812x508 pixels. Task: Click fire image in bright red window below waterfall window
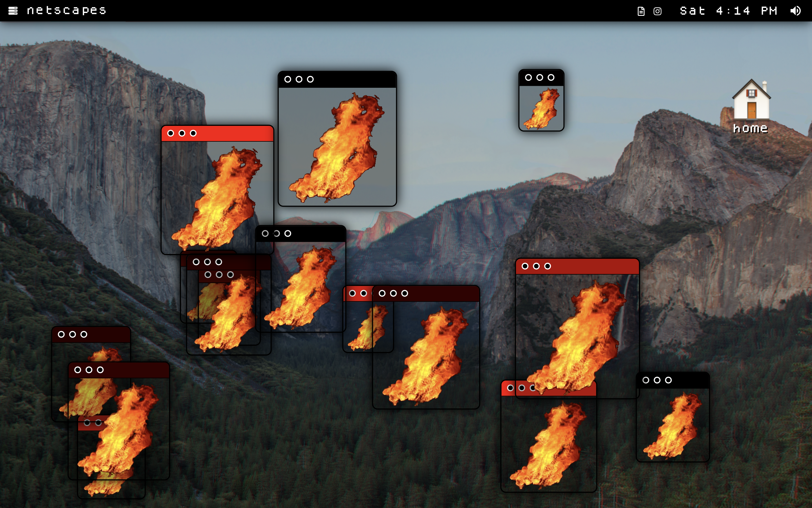548,445
